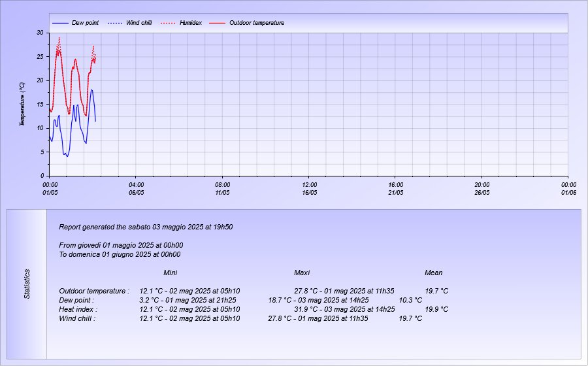Viewport: 588px width, 366px height.
Task: Click the Dew point row label in statistics
Action: pyautogui.click(x=76, y=300)
